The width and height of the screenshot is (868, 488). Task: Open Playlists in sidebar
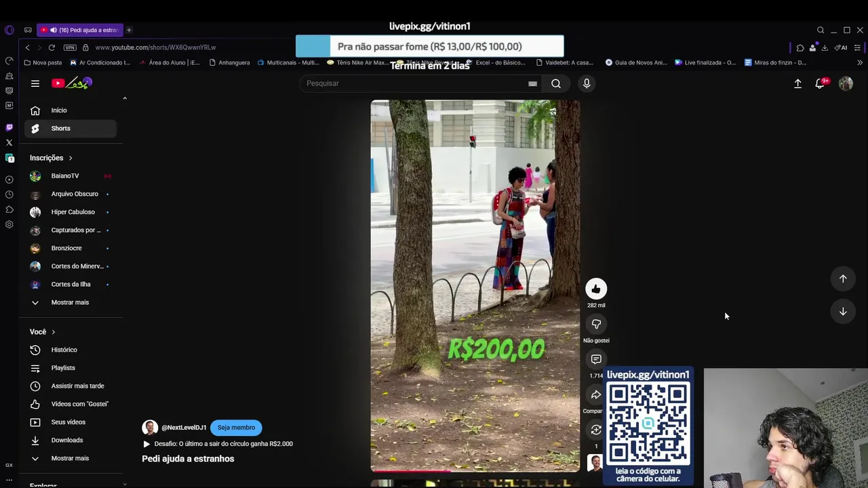(x=71, y=368)
